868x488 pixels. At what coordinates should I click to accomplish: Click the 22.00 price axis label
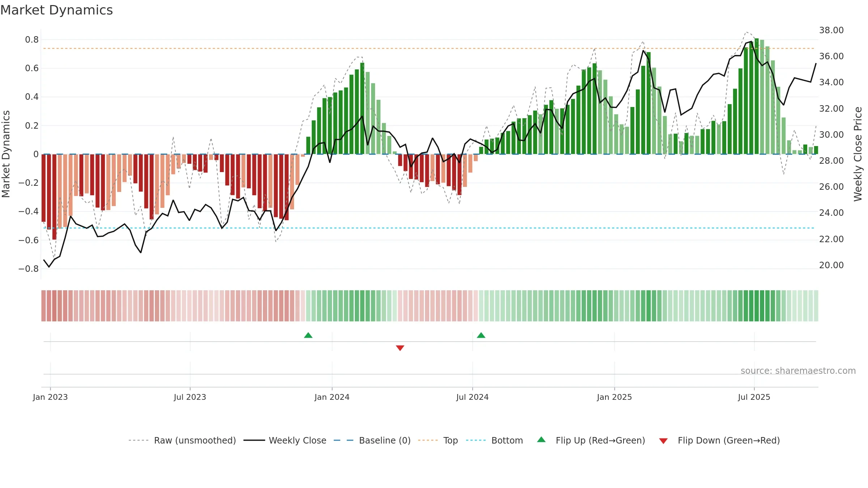point(831,239)
